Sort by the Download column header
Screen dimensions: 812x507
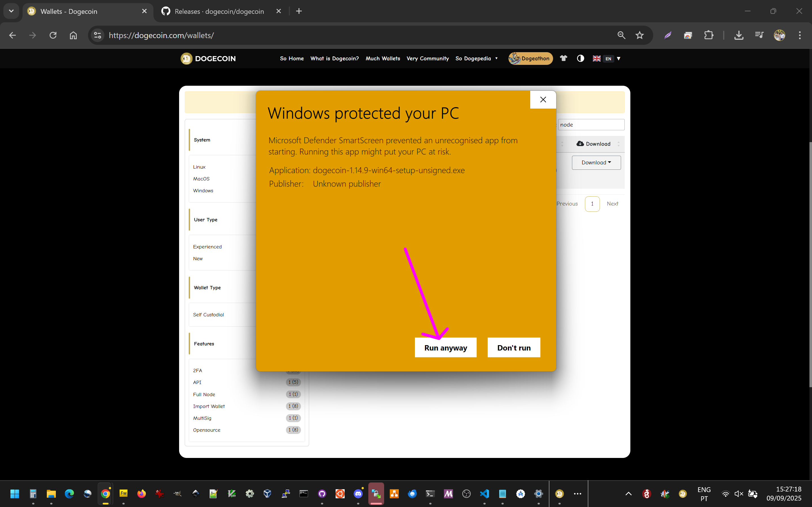tap(594, 144)
